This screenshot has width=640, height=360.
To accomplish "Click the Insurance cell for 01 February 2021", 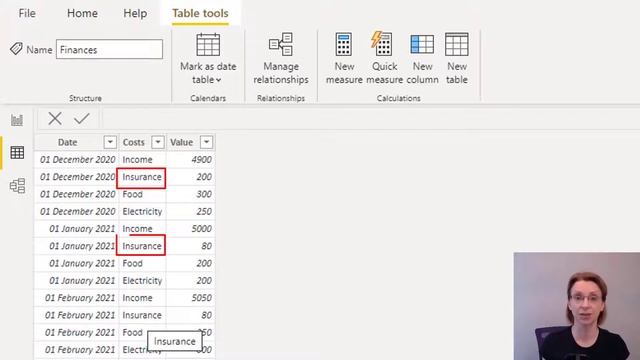I will 142,316.
